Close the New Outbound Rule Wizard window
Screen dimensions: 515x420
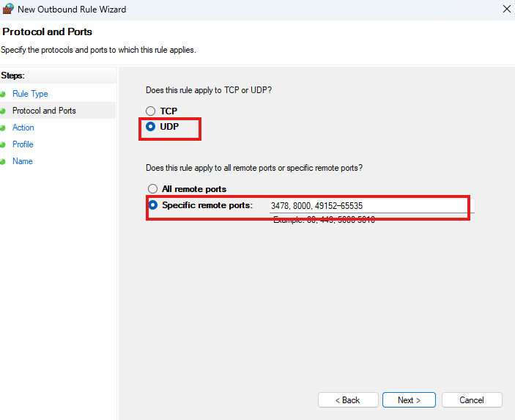507,10
